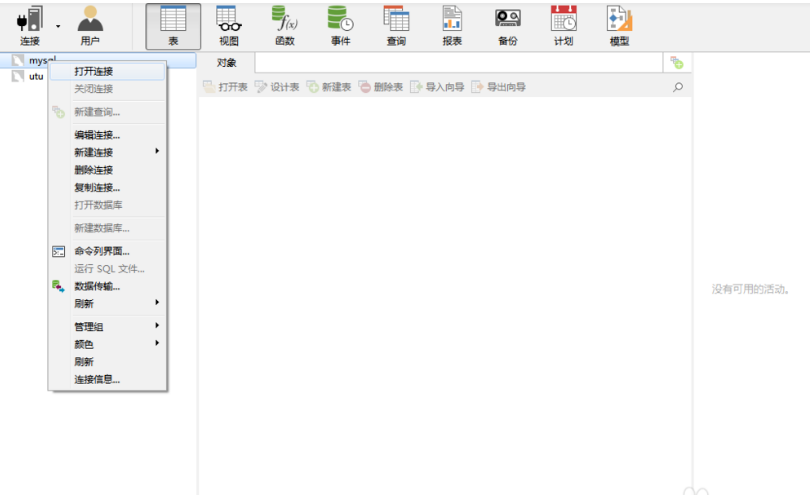Click the magnifier search icon
Viewport: 810px width, 495px height.
click(x=678, y=87)
